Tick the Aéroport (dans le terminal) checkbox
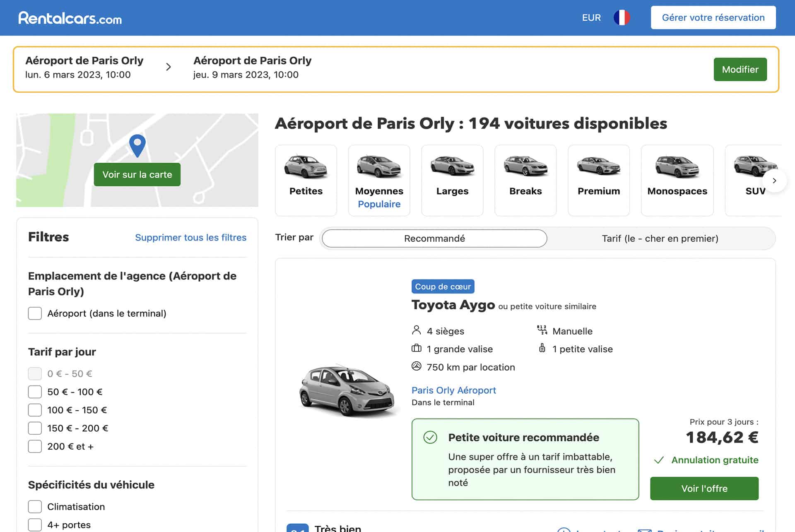 (35, 313)
